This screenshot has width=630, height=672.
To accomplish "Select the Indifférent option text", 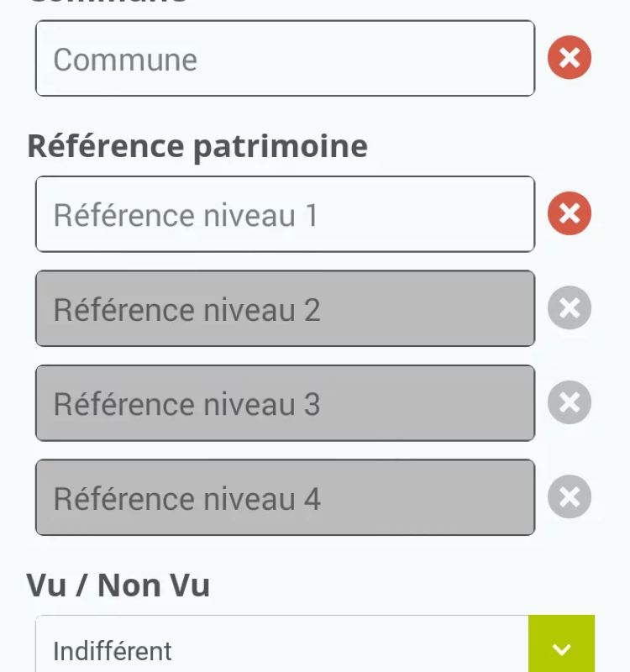I will coord(113,651).
